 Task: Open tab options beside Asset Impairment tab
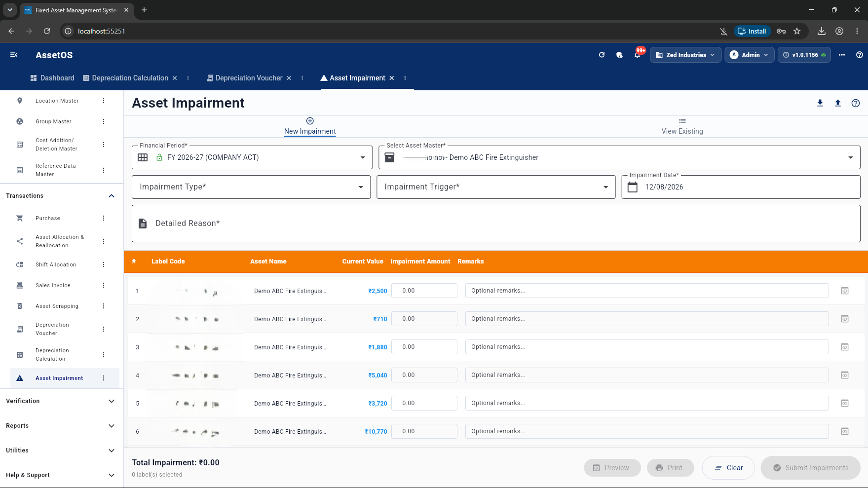coord(405,78)
